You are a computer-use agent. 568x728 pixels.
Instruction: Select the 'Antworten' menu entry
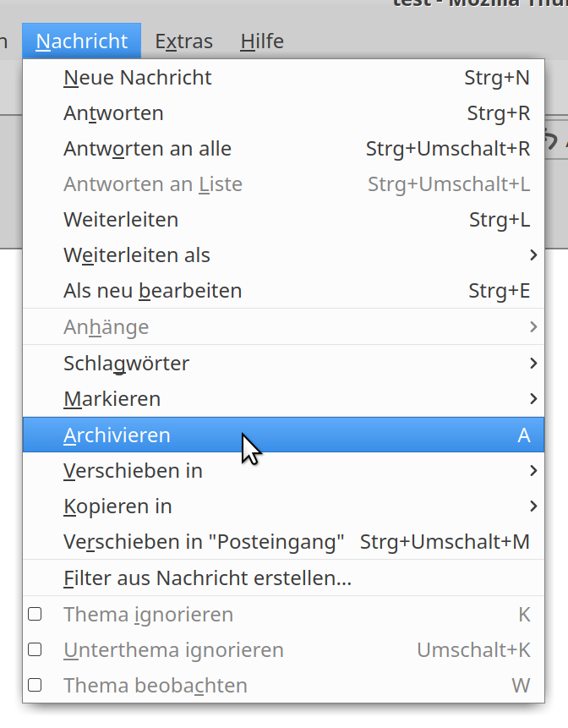pyautogui.click(x=114, y=113)
